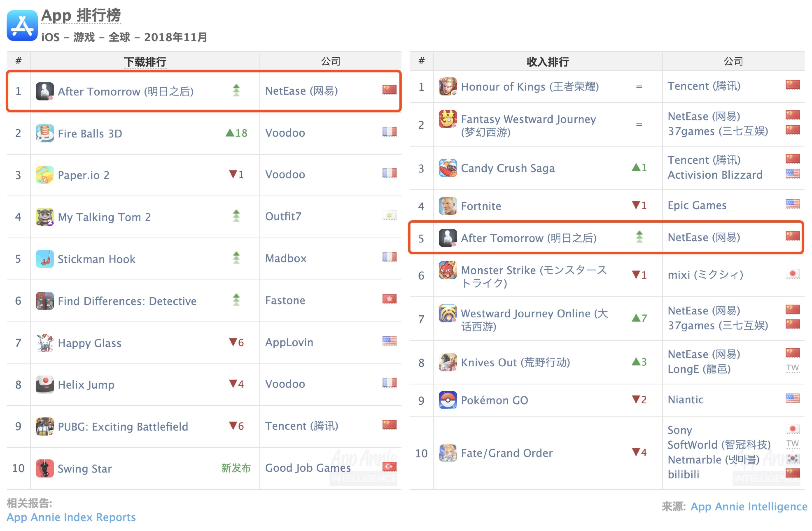This screenshot has height=531, width=812.
Task: Click the Swing Star game icon
Action: [45, 469]
